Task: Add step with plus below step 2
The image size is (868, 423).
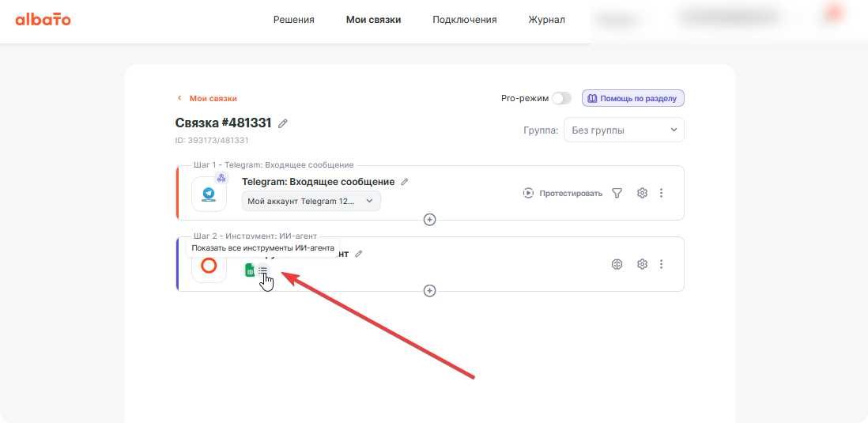Action: (x=429, y=291)
